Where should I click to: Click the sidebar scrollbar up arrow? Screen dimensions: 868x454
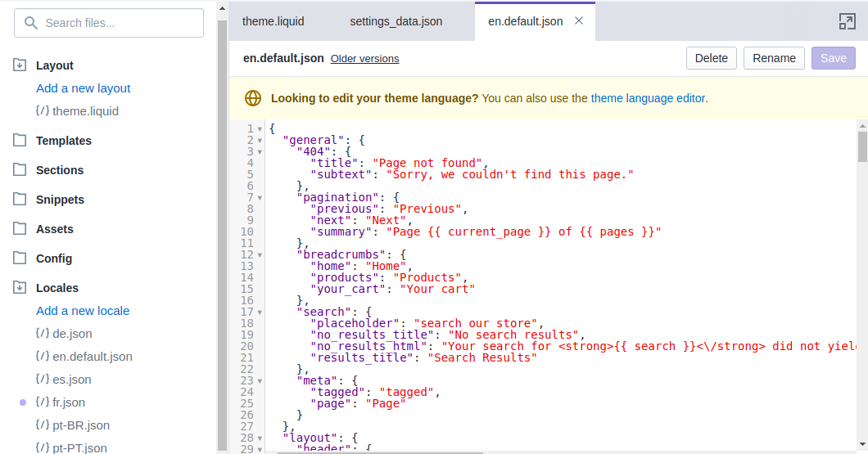coord(222,8)
